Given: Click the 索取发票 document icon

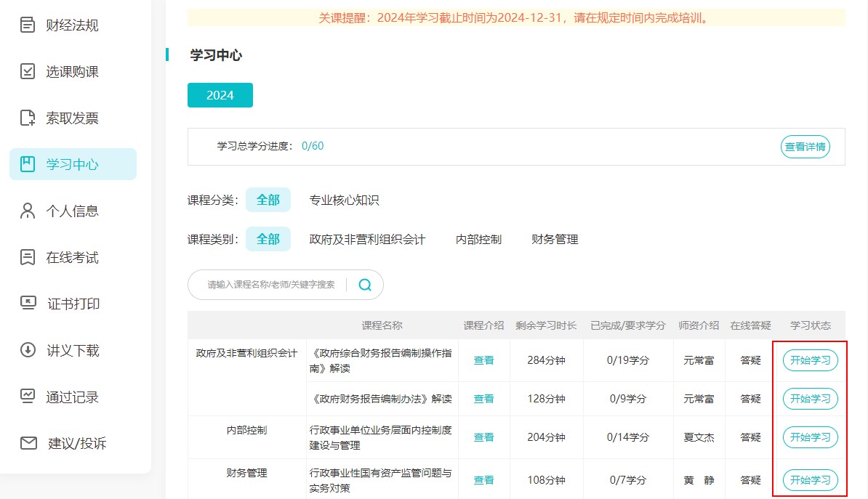Looking at the screenshot, I should pyautogui.click(x=28, y=118).
